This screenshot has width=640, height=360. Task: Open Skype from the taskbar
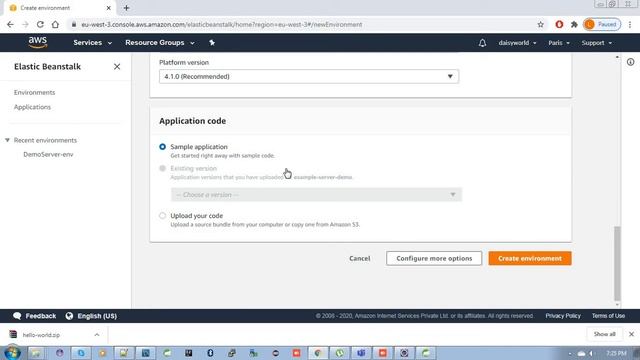pyautogui.click(x=81, y=353)
